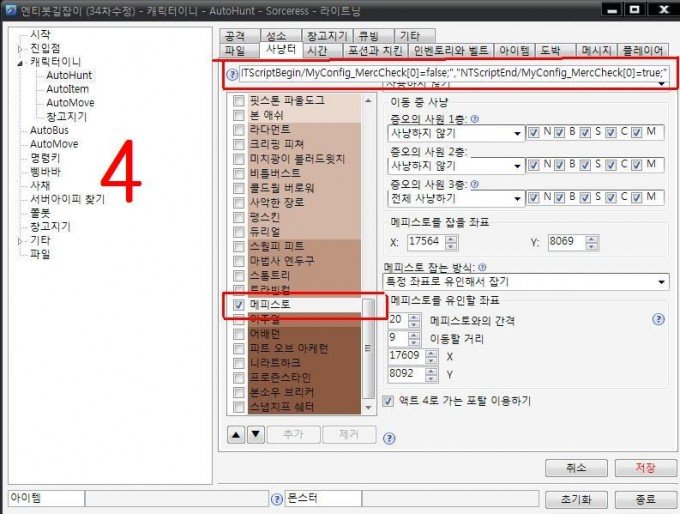
Task: Open the 증오의 사원 1층 hunting dropdown
Action: click(456, 133)
